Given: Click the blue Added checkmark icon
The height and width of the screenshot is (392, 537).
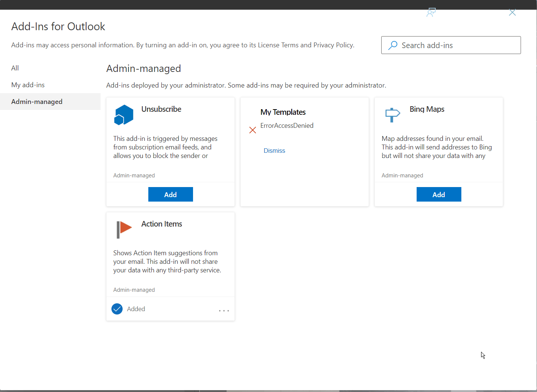Looking at the screenshot, I should tap(117, 309).
